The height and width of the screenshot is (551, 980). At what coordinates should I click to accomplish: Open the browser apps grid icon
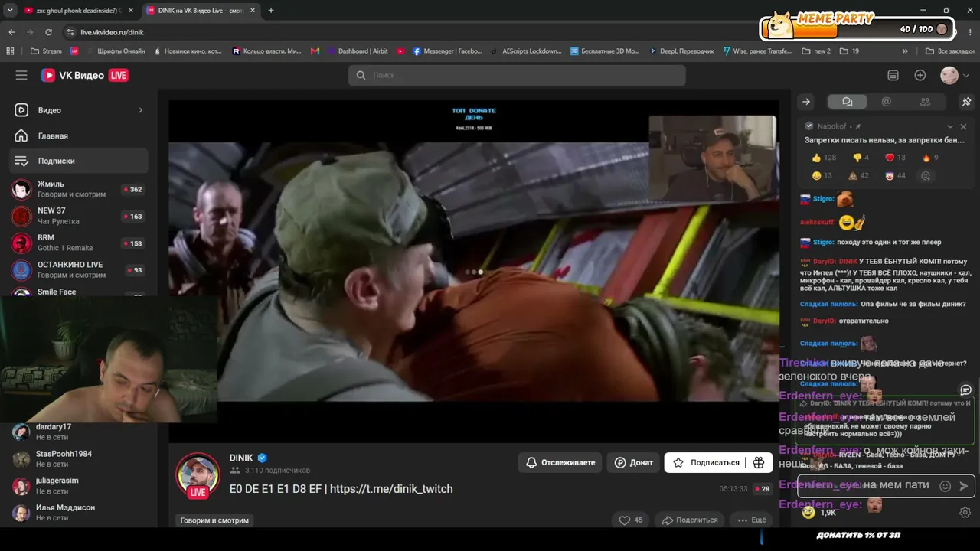(x=10, y=51)
